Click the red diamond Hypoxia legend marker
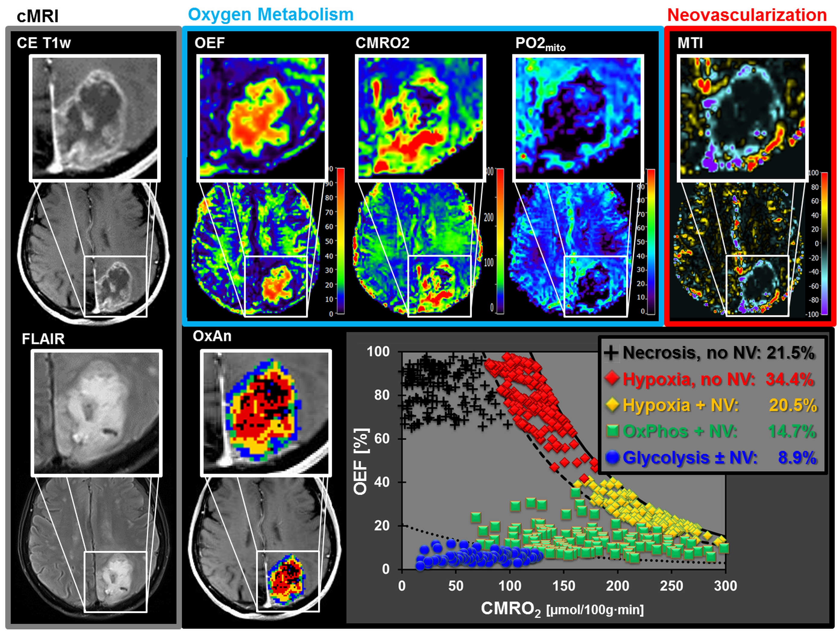The image size is (840, 631). [x=612, y=378]
